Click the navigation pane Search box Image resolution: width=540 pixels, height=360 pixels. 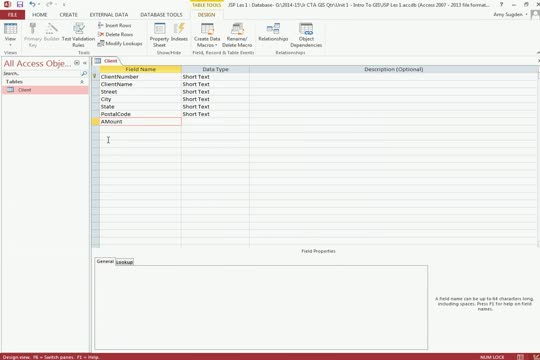(41, 73)
